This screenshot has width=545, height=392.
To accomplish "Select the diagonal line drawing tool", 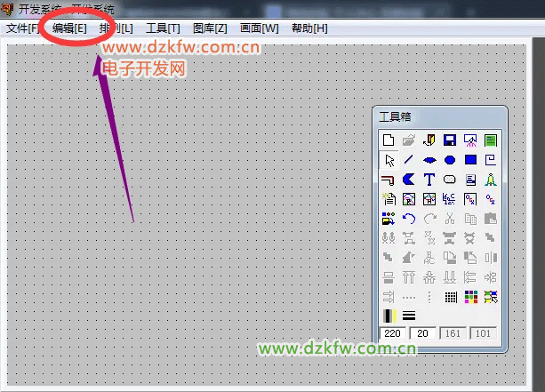I will click(409, 160).
